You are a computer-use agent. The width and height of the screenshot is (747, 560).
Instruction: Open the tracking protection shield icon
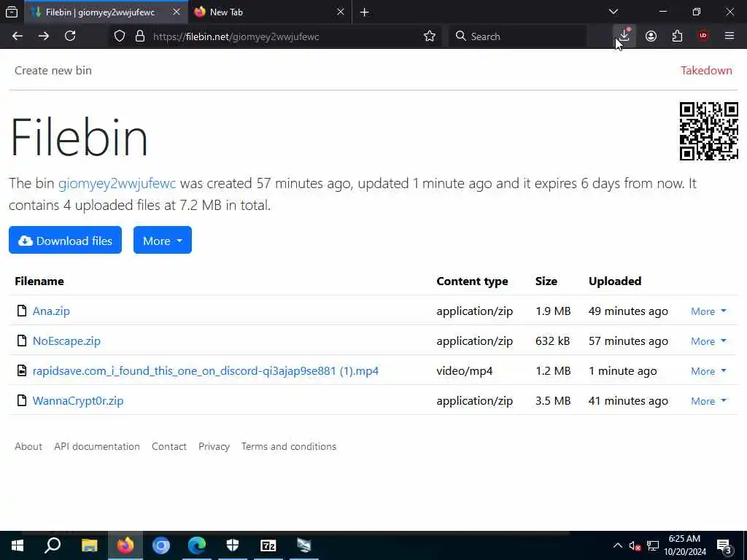(120, 36)
